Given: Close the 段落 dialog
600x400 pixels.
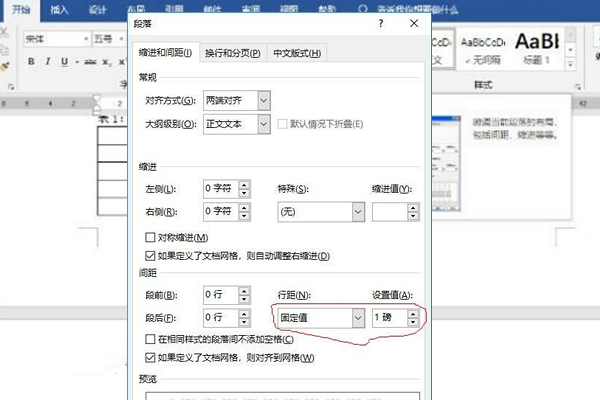Looking at the screenshot, I should (x=414, y=24).
